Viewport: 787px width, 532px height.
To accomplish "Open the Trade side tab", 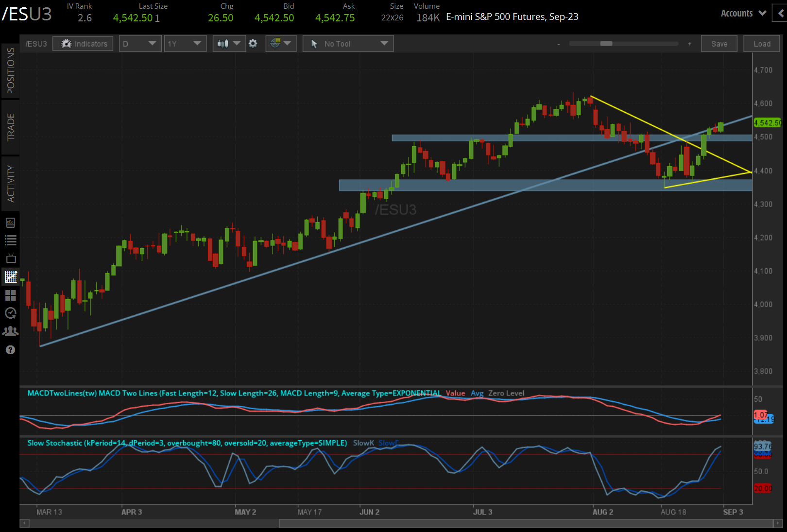I will pyautogui.click(x=10, y=127).
